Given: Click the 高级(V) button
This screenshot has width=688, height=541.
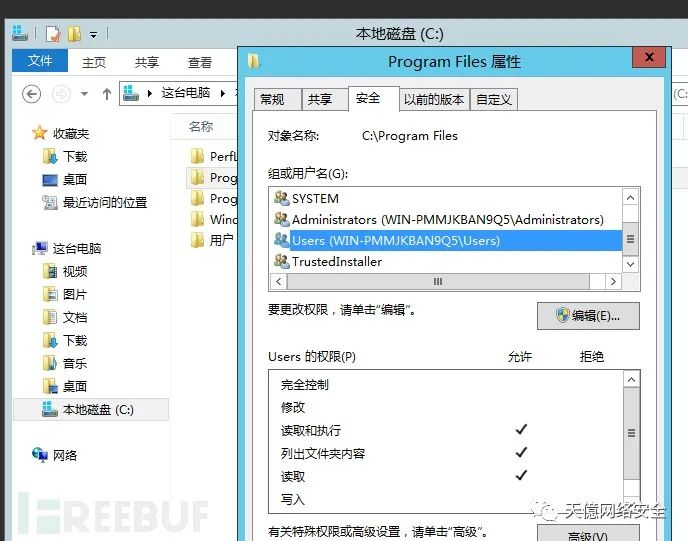Looking at the screenshot, I should pos(588,534).
